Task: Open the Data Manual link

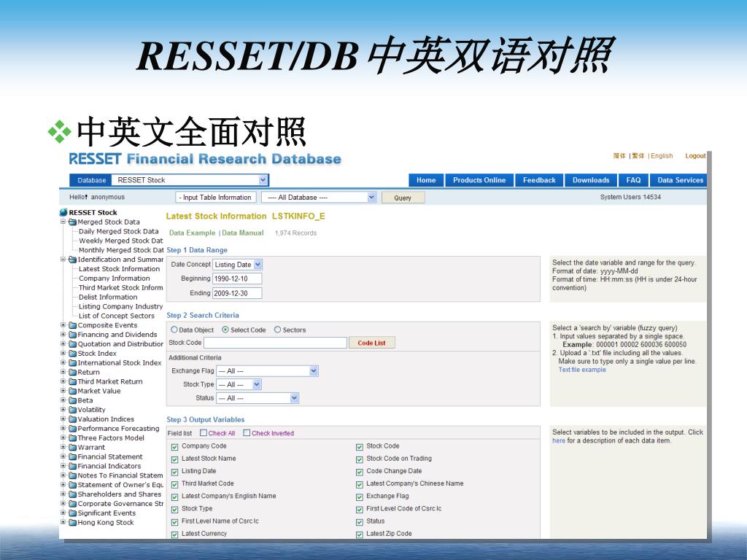Action: [242, 233]
